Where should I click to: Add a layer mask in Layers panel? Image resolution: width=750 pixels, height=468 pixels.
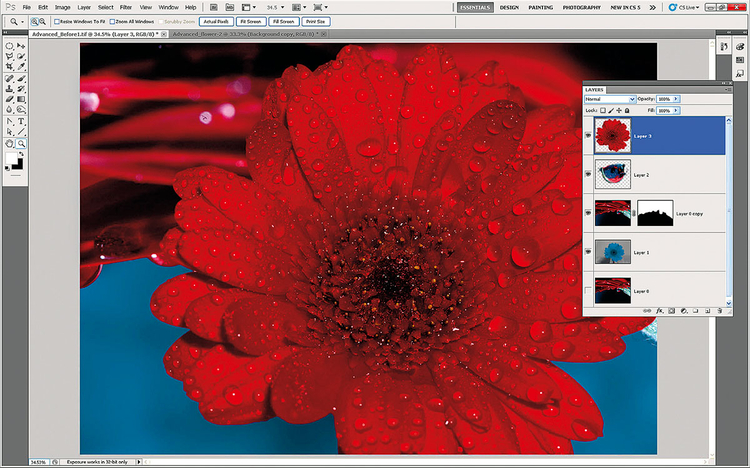click(x=672, y=311)
